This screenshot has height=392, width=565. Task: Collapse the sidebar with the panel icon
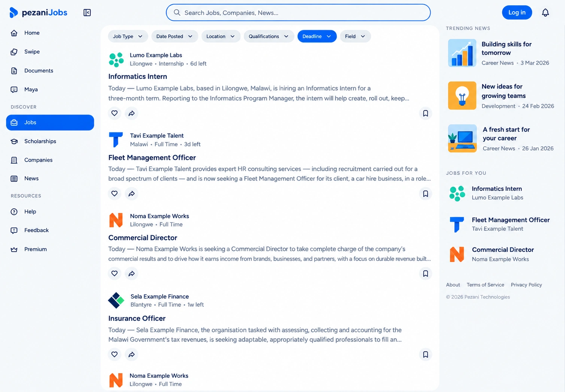(x=87, y=13)
